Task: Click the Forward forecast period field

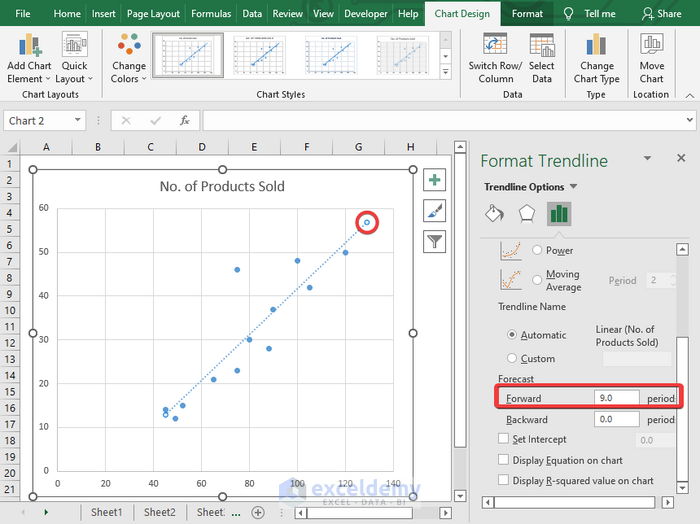Action: tap(617, 398)
